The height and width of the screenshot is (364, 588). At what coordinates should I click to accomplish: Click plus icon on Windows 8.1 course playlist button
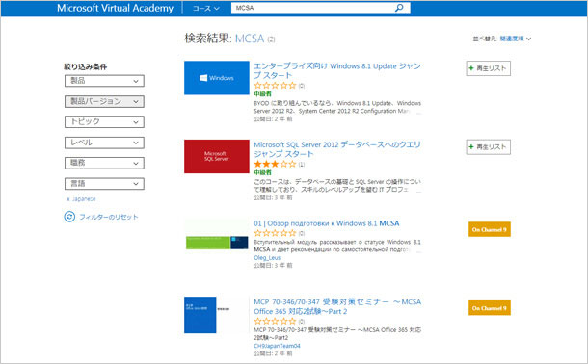(x=471, y=68)
